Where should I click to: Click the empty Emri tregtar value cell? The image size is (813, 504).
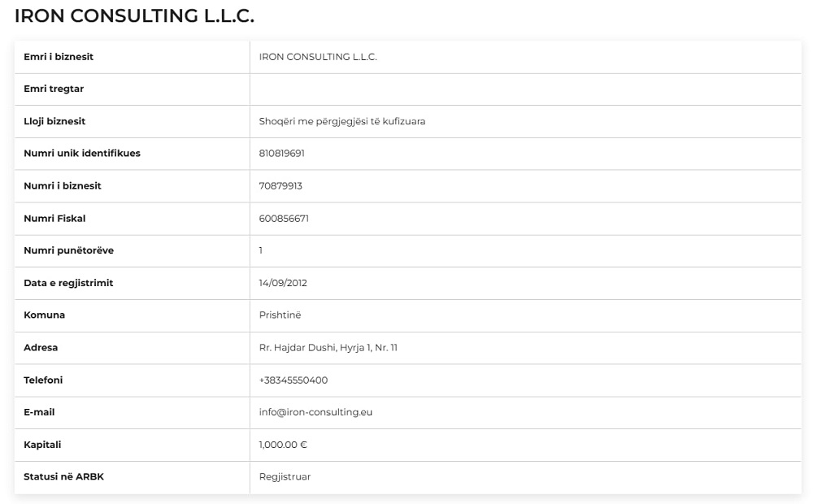click(x=525, y=89)
